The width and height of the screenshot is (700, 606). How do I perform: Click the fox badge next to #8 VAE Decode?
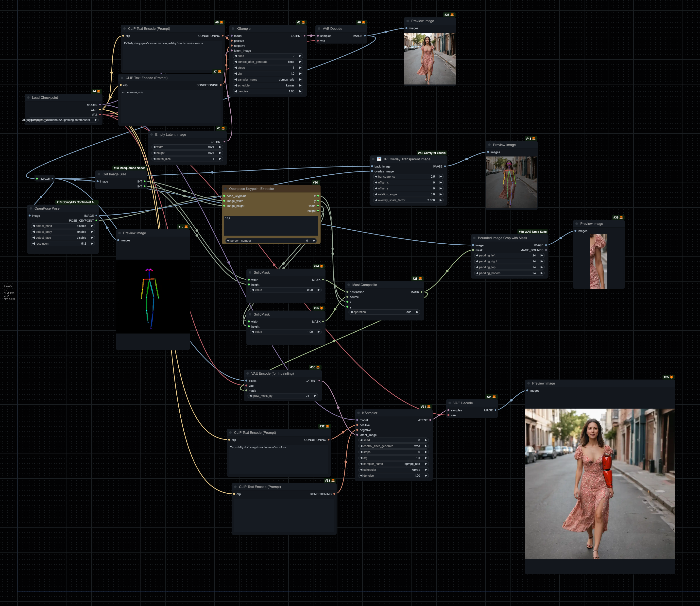click(364, 22)
